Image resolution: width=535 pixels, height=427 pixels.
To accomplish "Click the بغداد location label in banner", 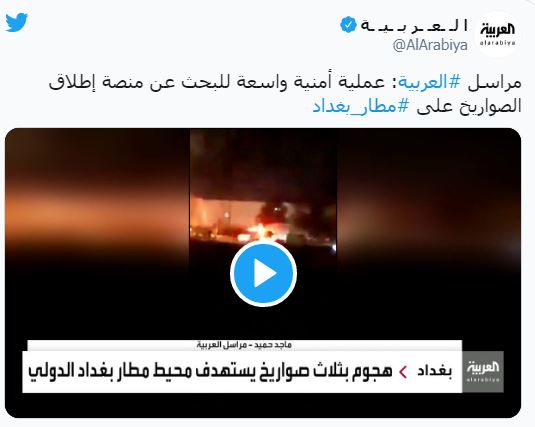I will 434,371.
